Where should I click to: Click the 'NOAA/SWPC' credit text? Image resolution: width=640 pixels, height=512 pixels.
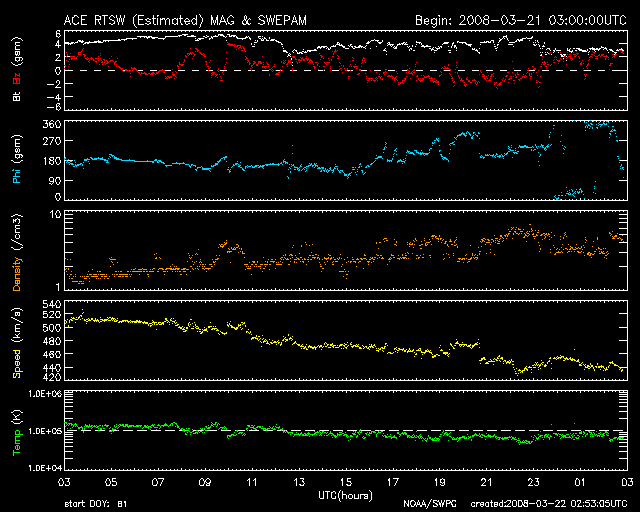pos(430,504)
